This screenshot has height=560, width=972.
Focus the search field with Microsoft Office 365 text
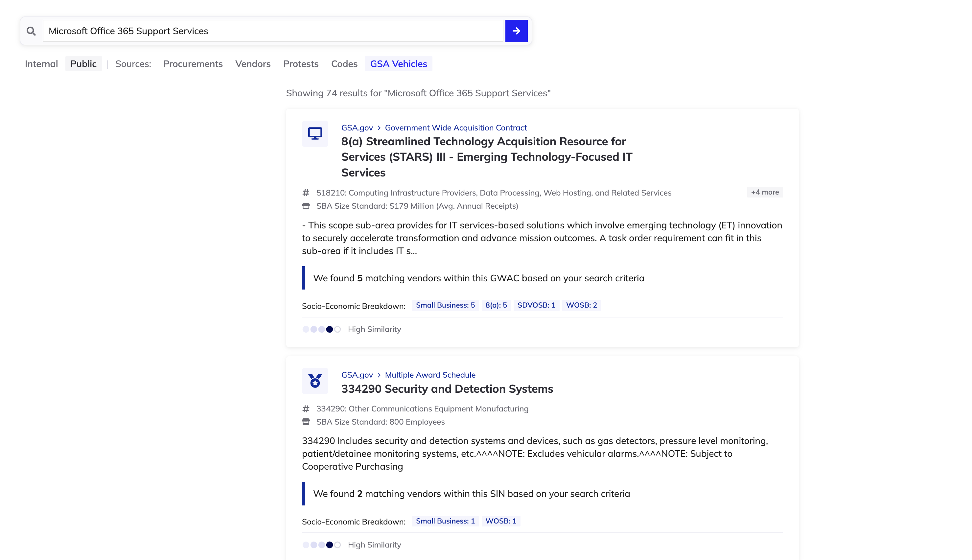273,31
